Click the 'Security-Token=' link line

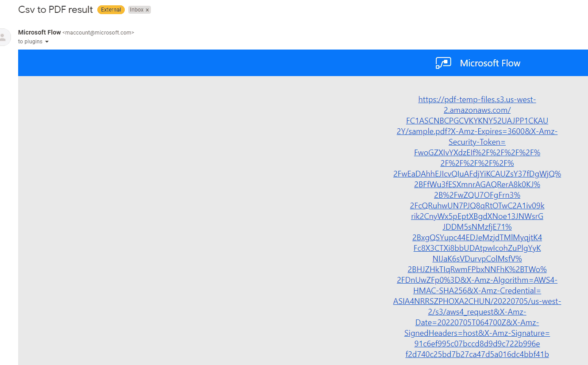(x=477, y=142)
